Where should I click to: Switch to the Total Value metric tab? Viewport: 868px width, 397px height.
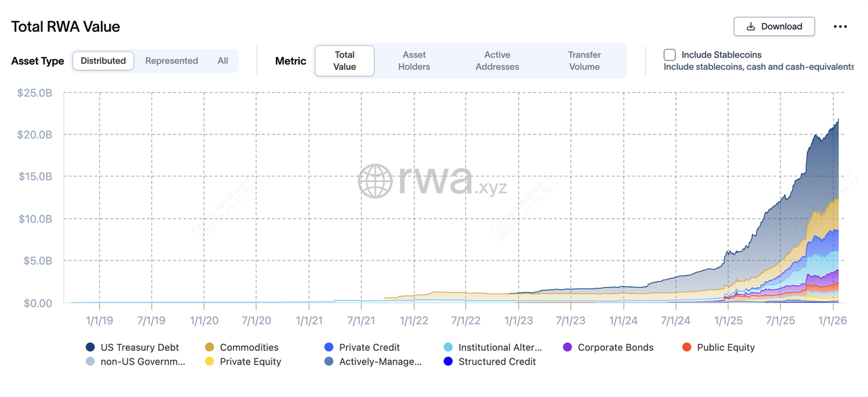pyautogui.click(x=344, y=60)
